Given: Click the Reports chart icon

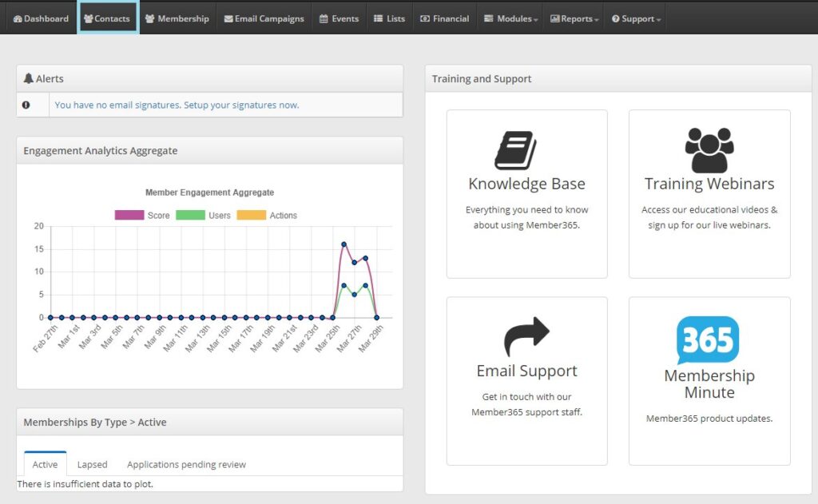Looking at the screenshot, I should (x=555, y=19).
